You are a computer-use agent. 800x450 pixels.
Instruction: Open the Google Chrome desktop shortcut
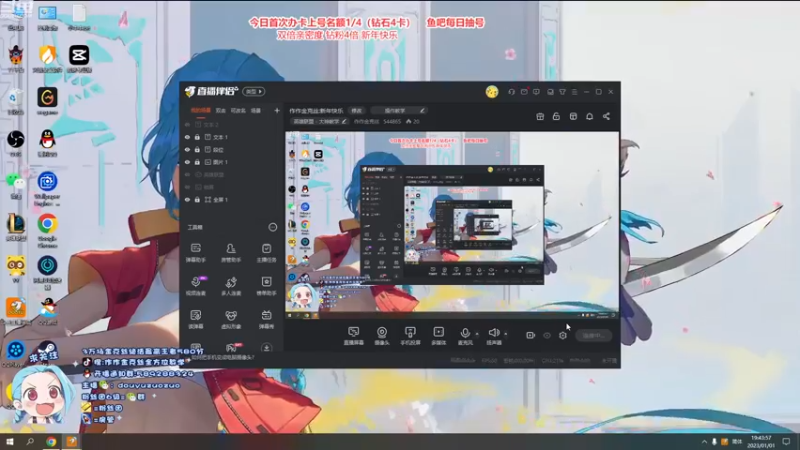click(47, 230)
